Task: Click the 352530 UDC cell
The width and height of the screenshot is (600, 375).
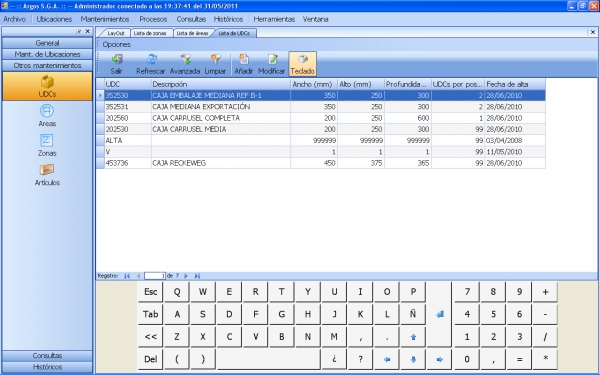Action: pos(128,95)
